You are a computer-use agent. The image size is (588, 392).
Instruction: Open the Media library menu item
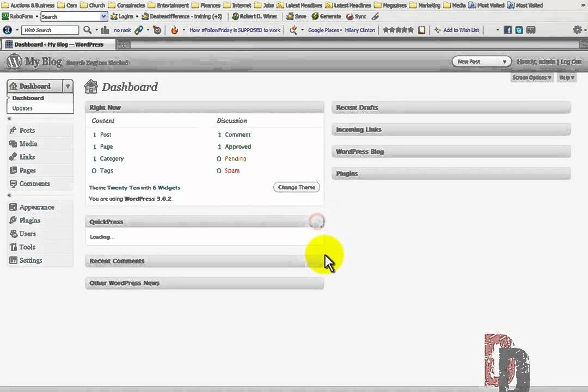(28, 144)
